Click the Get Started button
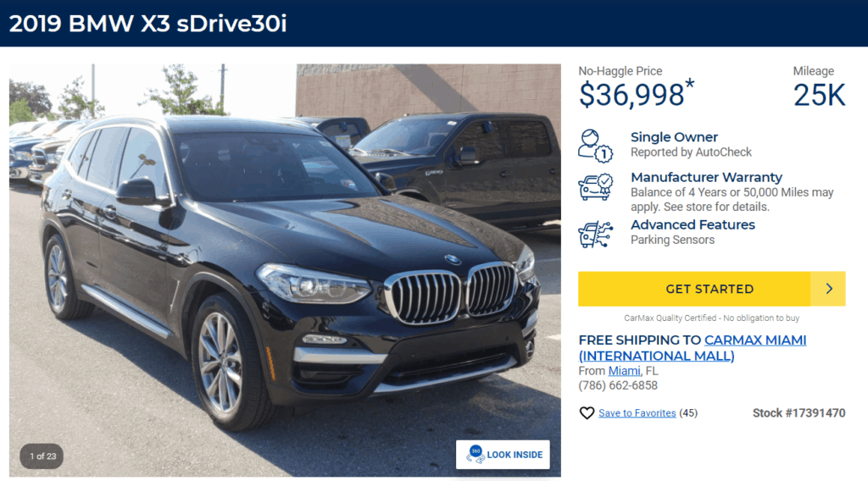Viewport: 868px width, 481px height. coord(711,289)
